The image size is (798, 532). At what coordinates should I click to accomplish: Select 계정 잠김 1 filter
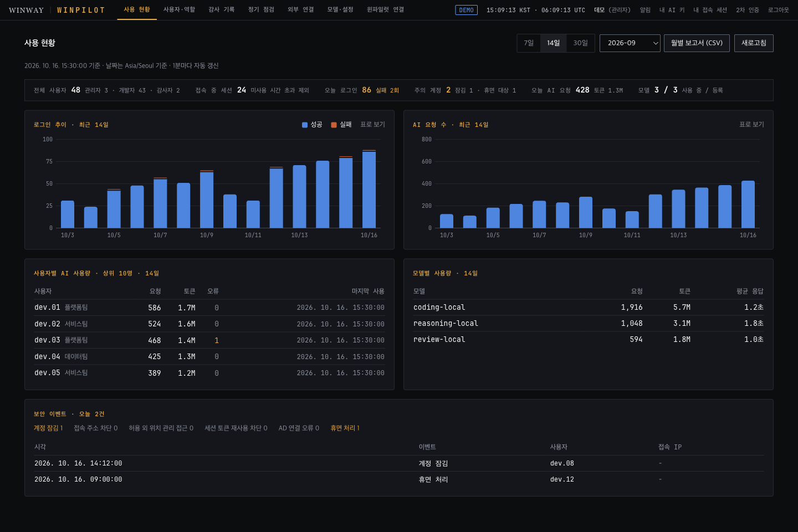tap(48, 428)
